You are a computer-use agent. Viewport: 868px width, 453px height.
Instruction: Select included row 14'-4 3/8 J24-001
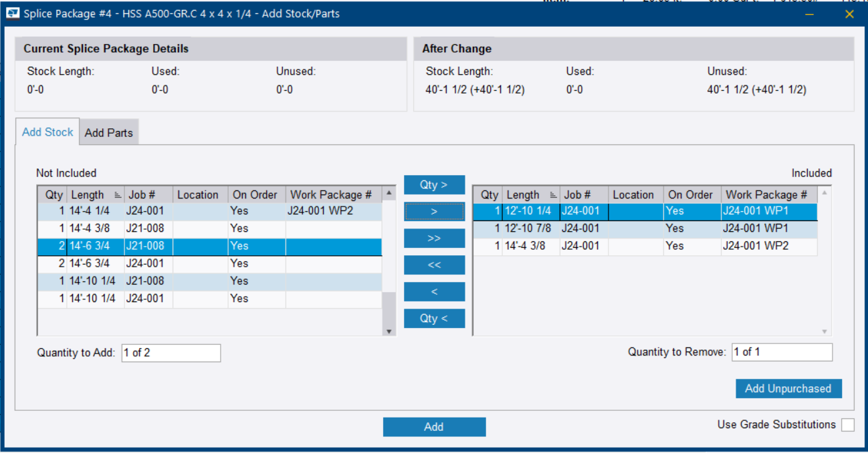click(645, 246)
